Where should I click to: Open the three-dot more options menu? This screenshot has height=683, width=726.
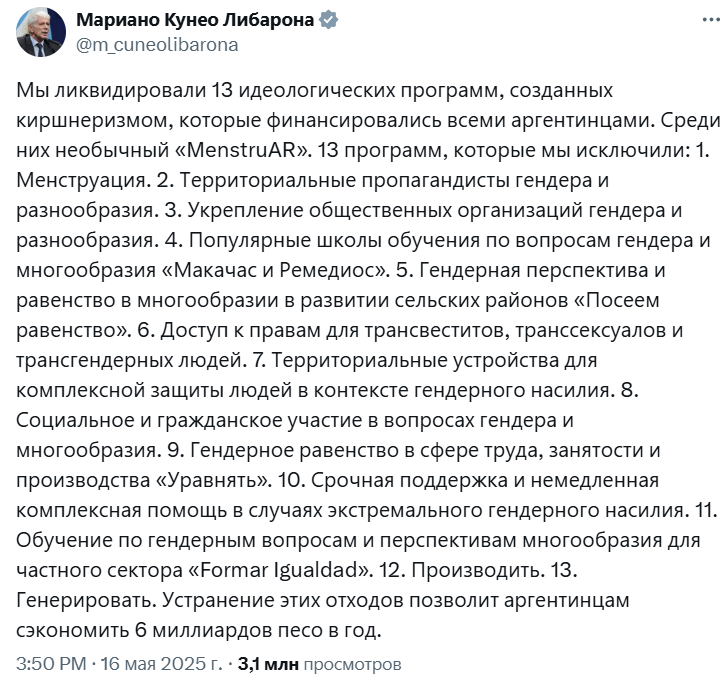[x=711, y=20]
